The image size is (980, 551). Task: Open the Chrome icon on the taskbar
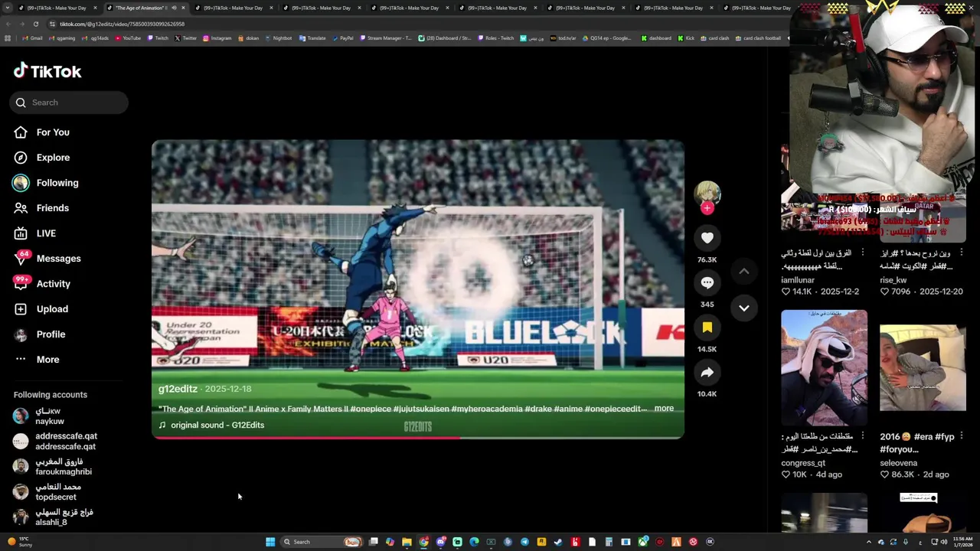pyautogui.click(x=423, y=542)
